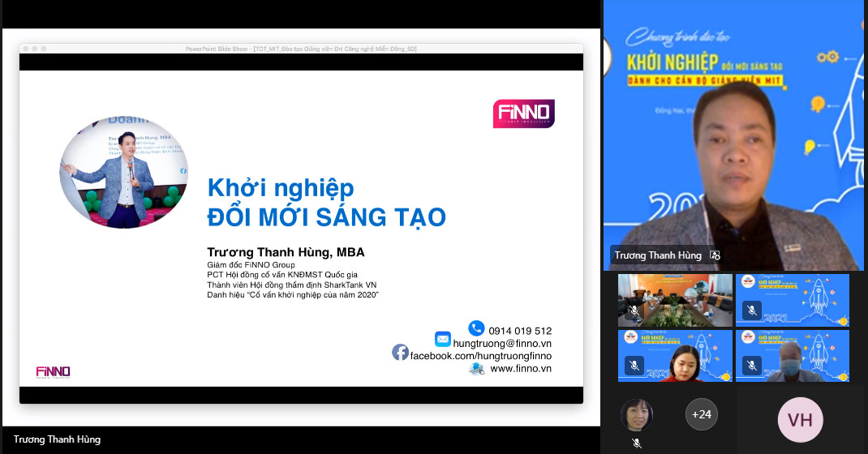Image resolution: width=868 pixels, height=454 pixels.
Task: Open the www.finno.vn website link
Action: click(521, 369)
